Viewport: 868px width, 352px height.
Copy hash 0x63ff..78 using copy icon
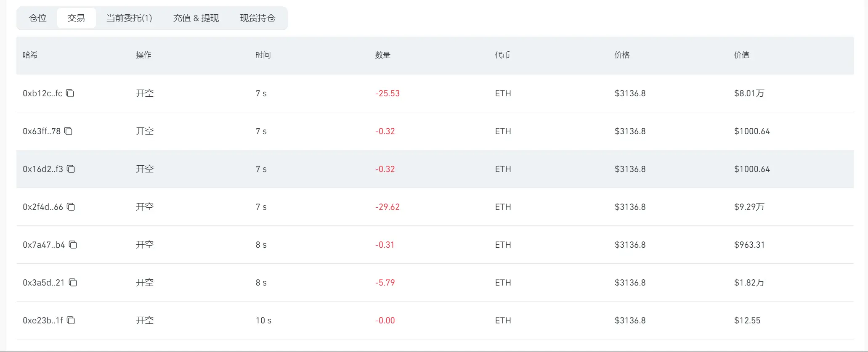click(69, 131)
